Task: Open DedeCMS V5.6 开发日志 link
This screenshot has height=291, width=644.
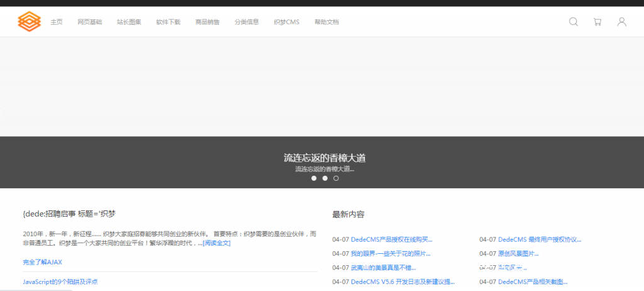Action: click(402, 282)
